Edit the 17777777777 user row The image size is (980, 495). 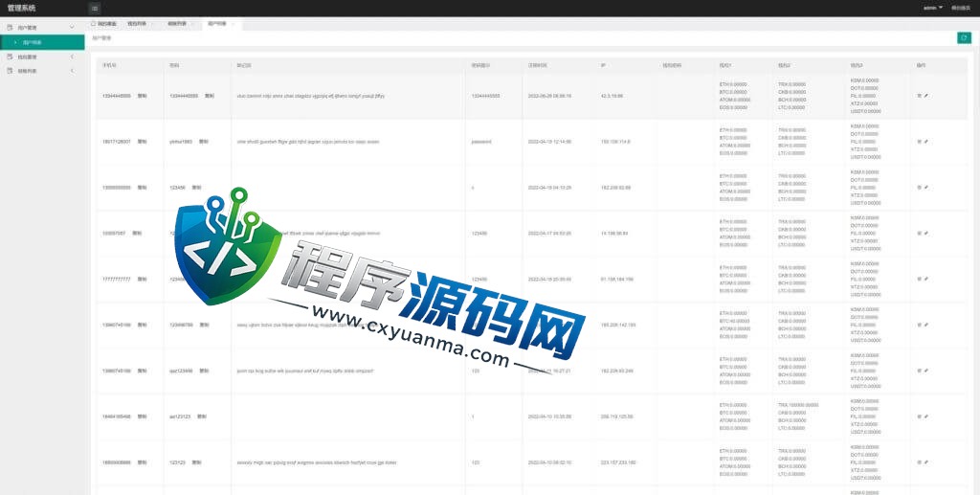925,279
